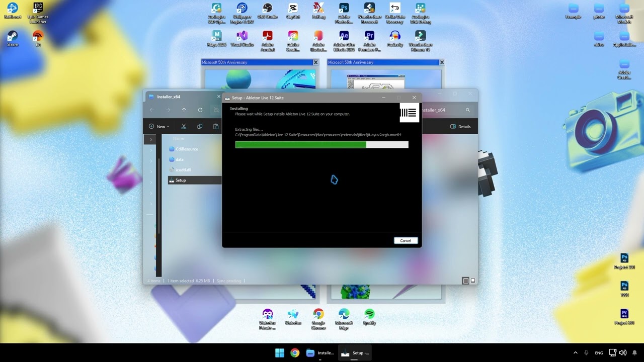Viewport: 644px width, 362px height.
Task: Open the Adobe Photoshop desktop shortcut
Action: [344, 14]
